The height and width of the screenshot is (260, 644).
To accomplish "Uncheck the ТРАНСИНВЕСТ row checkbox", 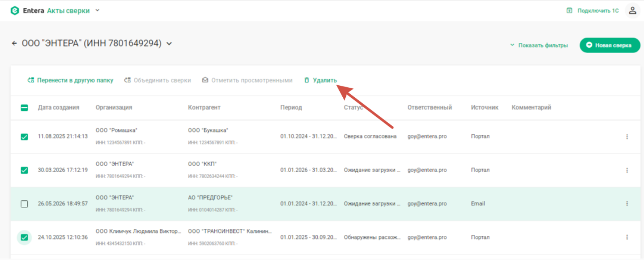I will click(x=24, y=237).
